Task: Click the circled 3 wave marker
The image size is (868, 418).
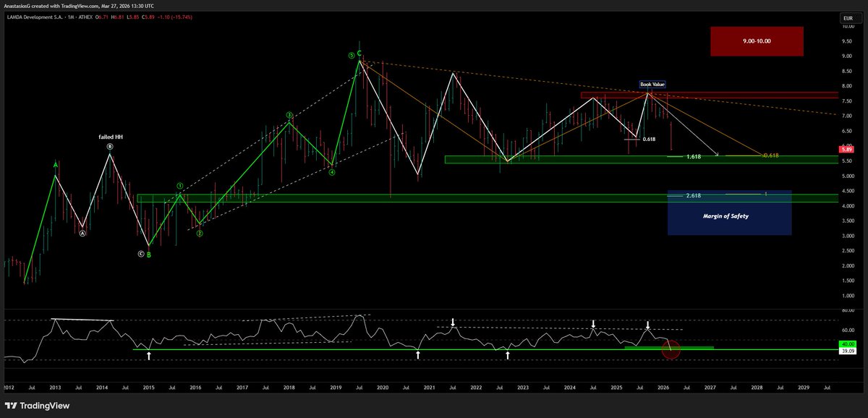Action: click(x=289, y=115)
